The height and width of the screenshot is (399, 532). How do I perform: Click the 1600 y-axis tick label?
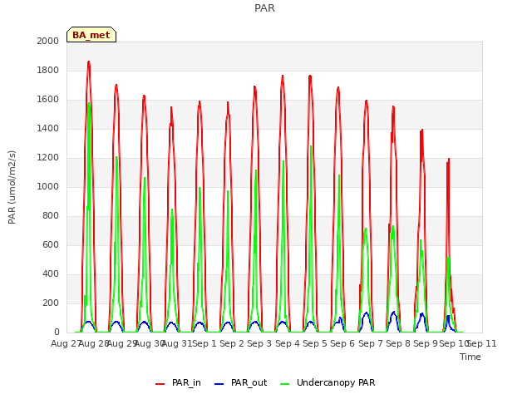tap(48, 100)
